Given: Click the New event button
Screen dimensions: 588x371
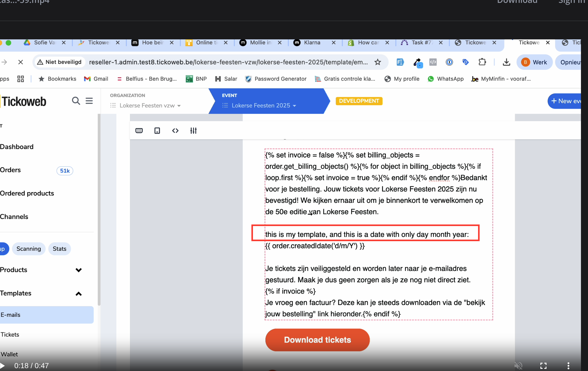Looking at the screenshot, I should [x=564, y=101].
